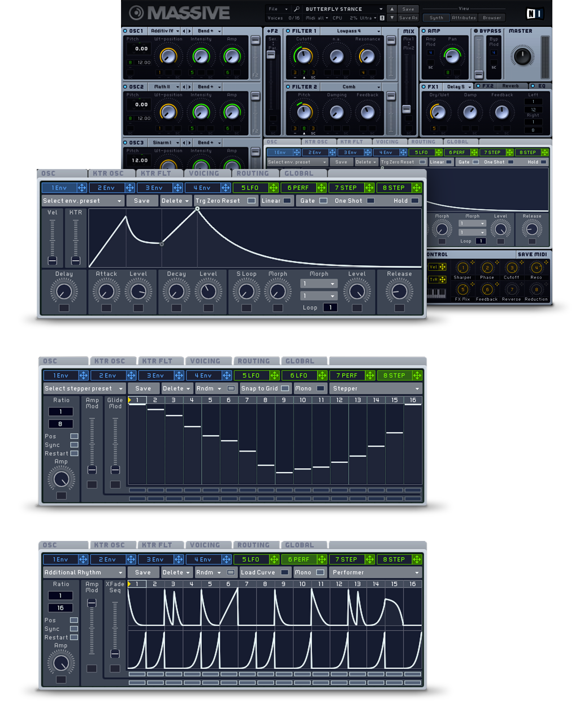Screen dimensions: 588x728
Task: Click macro knob 4 labeled Reso
Action: (536, 268)
